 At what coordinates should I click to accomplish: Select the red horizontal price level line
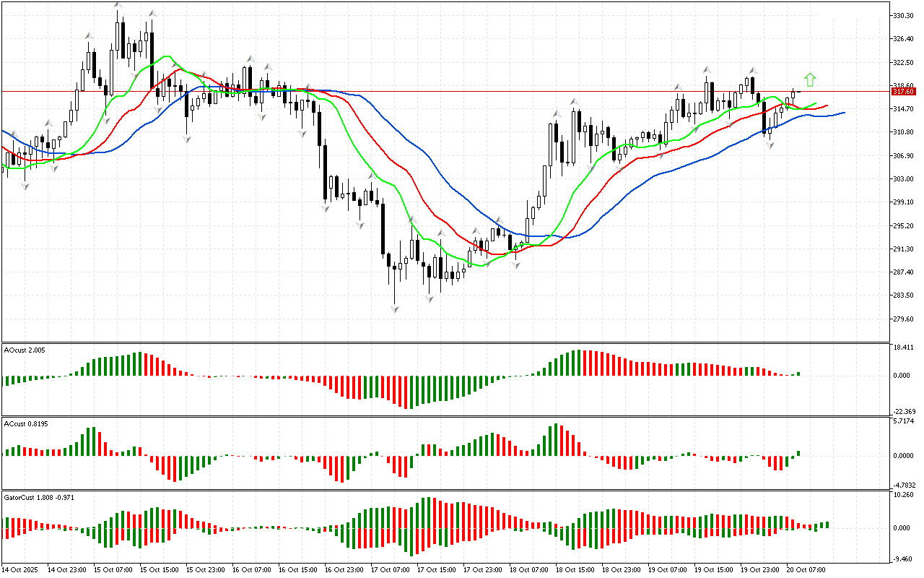(x=433, y=92)
